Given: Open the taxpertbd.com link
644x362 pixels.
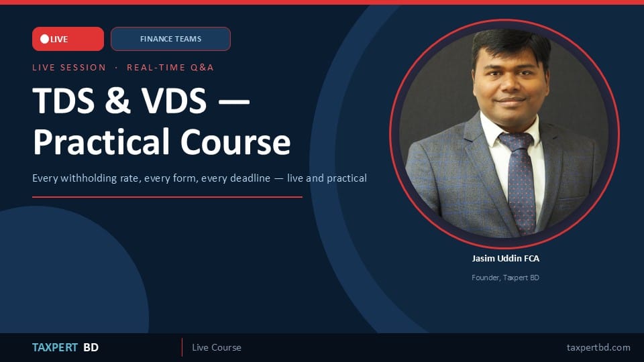Looking at the screenshot, I should tap(598, 348).
